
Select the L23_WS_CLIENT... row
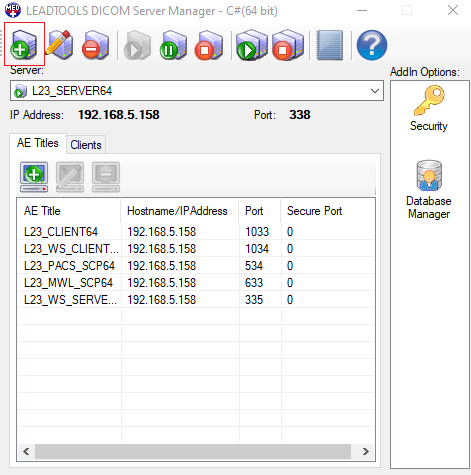coord(196,249)
